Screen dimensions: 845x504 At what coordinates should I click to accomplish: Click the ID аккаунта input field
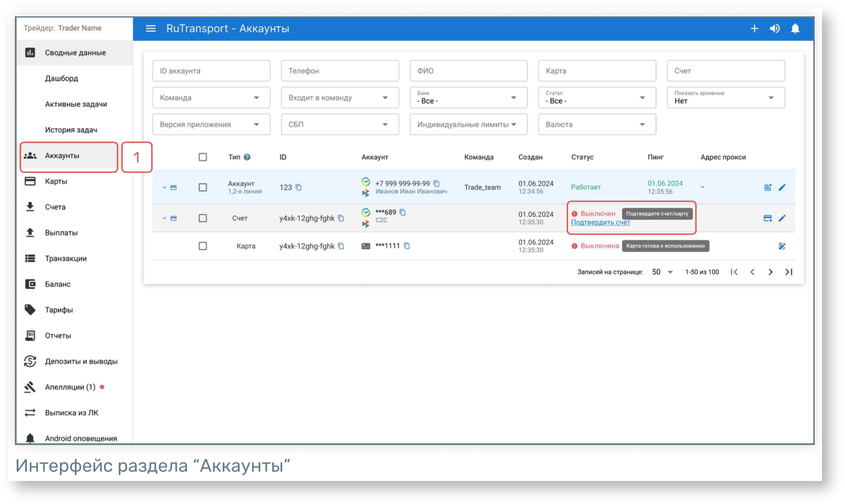click(x=211, y=71)
